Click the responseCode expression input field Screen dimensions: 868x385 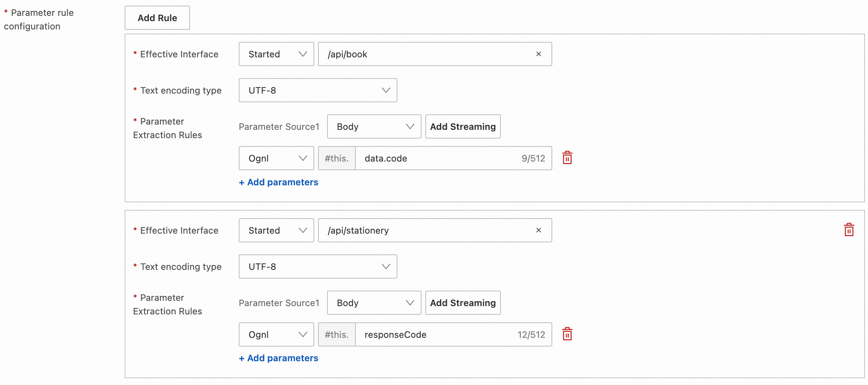[434, 334]
